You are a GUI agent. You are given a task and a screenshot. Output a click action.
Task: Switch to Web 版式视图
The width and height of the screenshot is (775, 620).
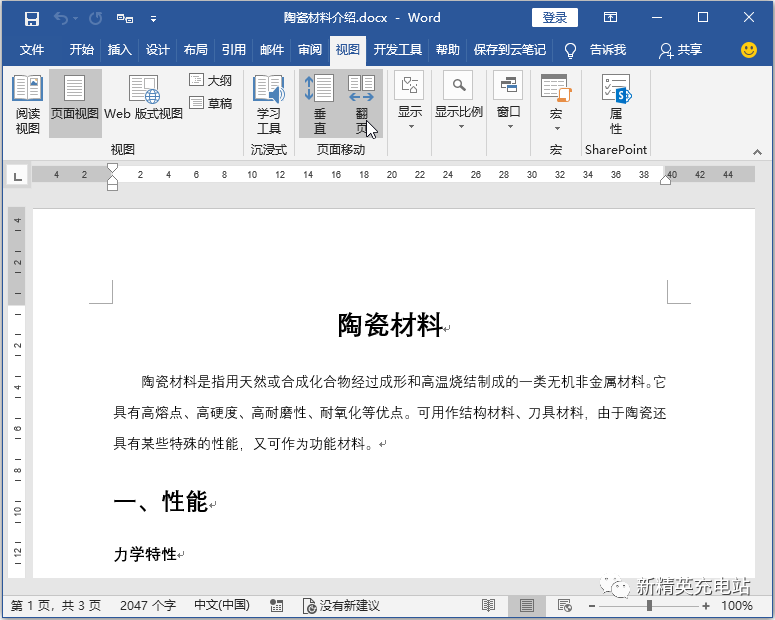143,97
